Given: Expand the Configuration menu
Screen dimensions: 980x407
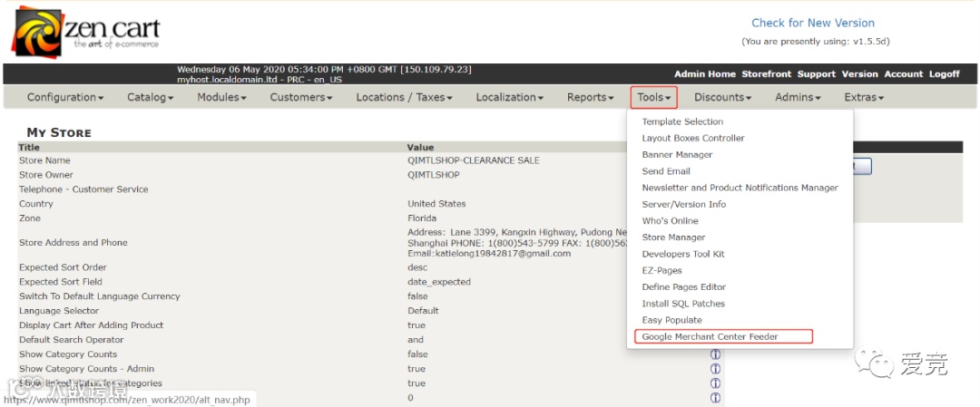Looking at the screenshot, I should click(65, 97).
